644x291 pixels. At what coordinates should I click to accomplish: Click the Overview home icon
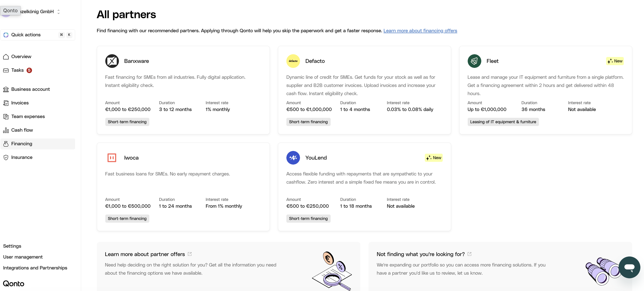6,57
